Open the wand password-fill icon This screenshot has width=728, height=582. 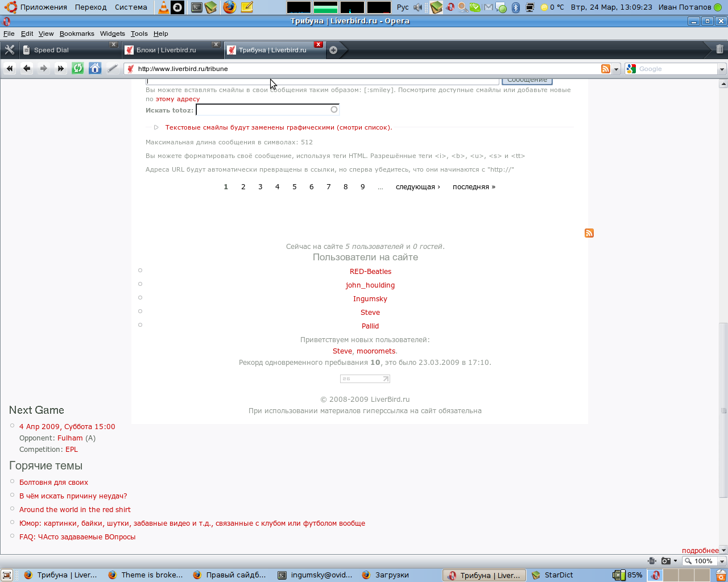pos(112,68)
